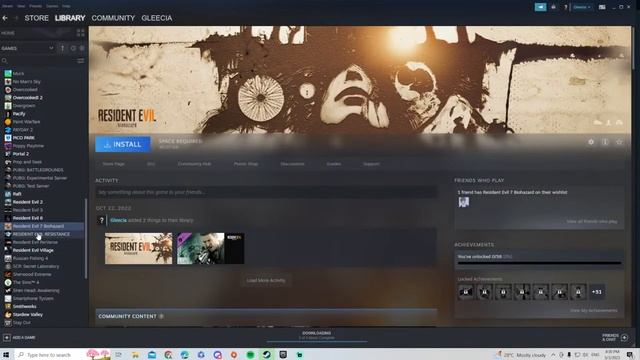640x360 pixels.
Task: Click the Load More Activity button
Action: [x=266, y=280]
